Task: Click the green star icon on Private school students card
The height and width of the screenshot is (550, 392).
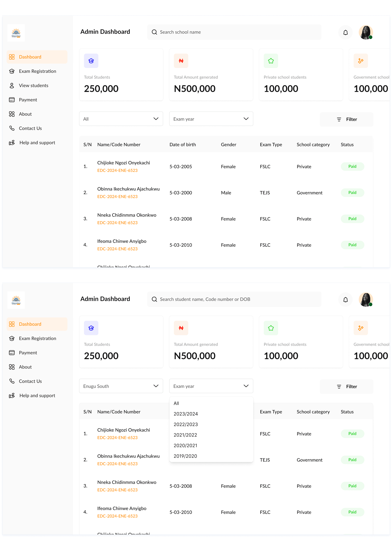Action: pos(271,61)
